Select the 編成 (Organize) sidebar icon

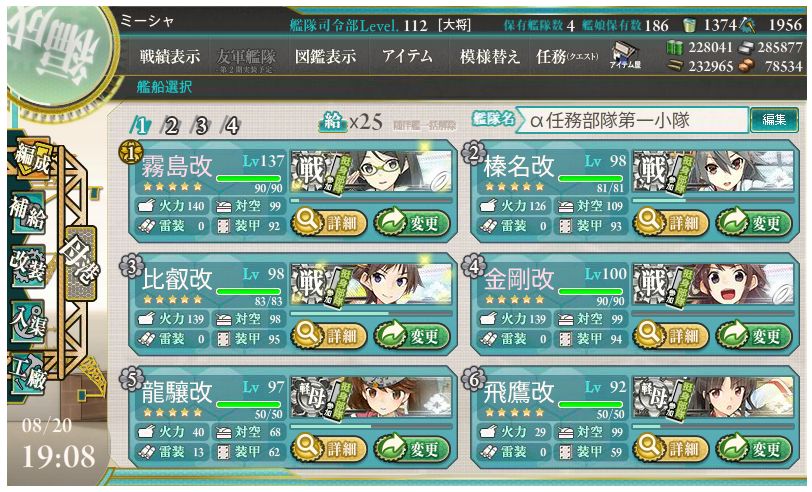coord(32,158)
